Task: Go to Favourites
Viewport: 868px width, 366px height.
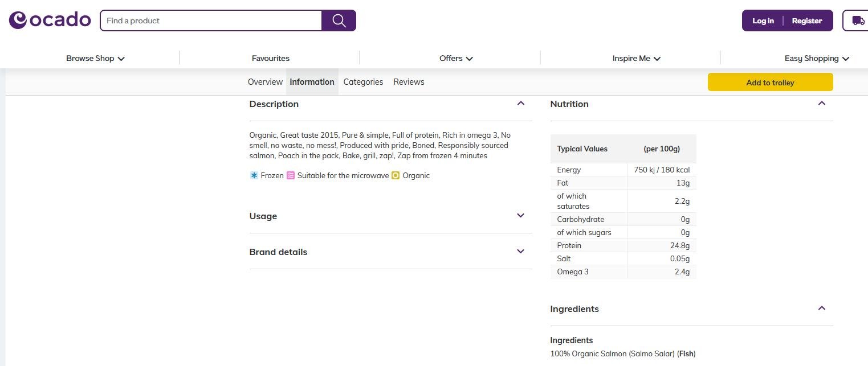Action: [x=271, y=58]
